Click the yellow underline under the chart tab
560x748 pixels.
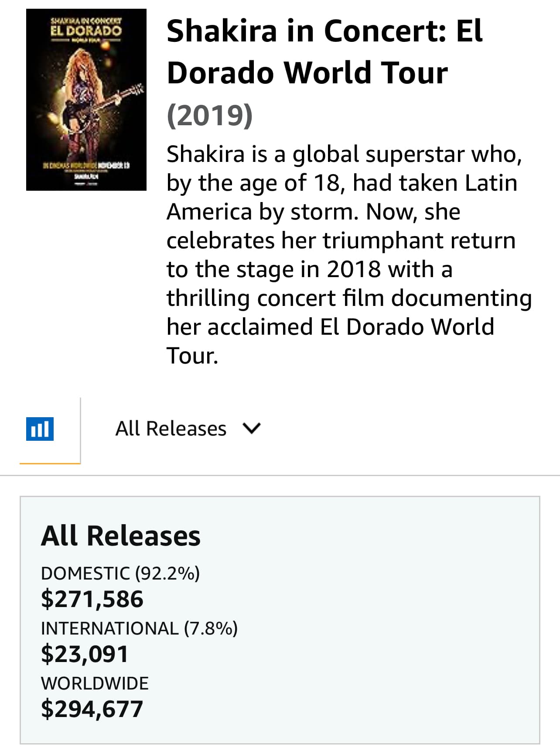[x=50, y=463]
